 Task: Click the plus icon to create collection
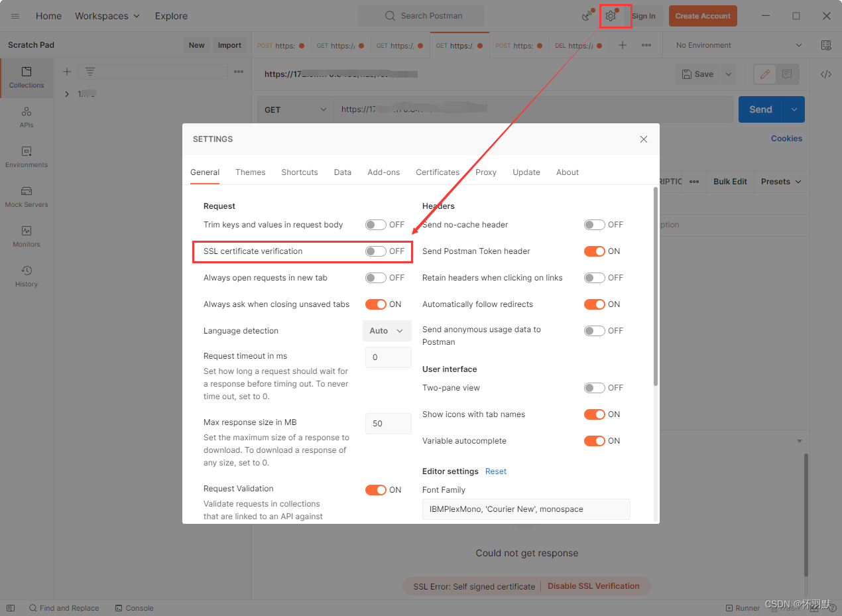66,72
